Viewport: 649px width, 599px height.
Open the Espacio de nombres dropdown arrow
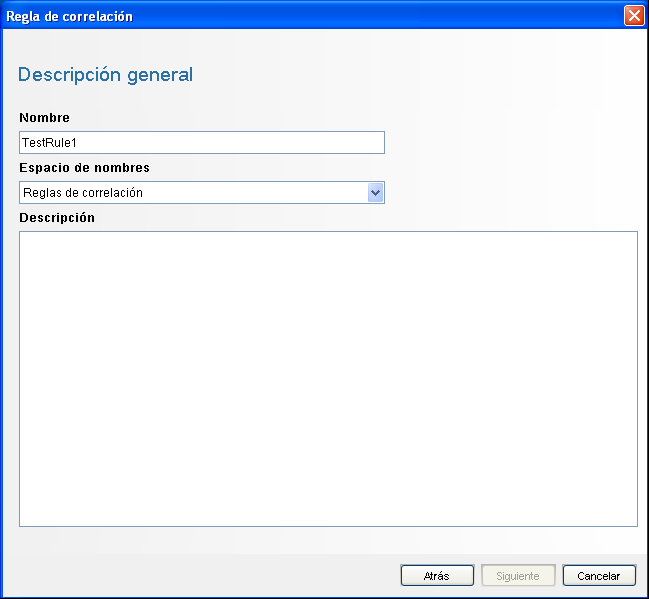[x=375, y=192]
